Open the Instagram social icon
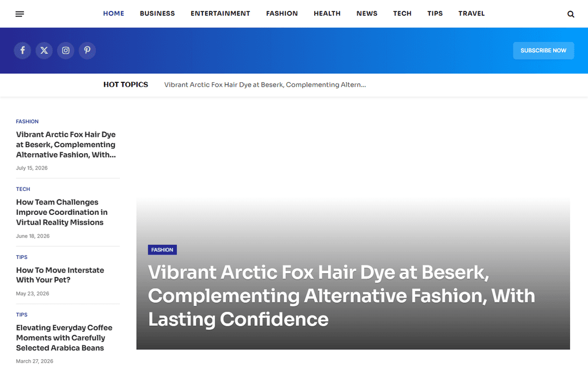The image size is (588, 368). pos(66,50)
